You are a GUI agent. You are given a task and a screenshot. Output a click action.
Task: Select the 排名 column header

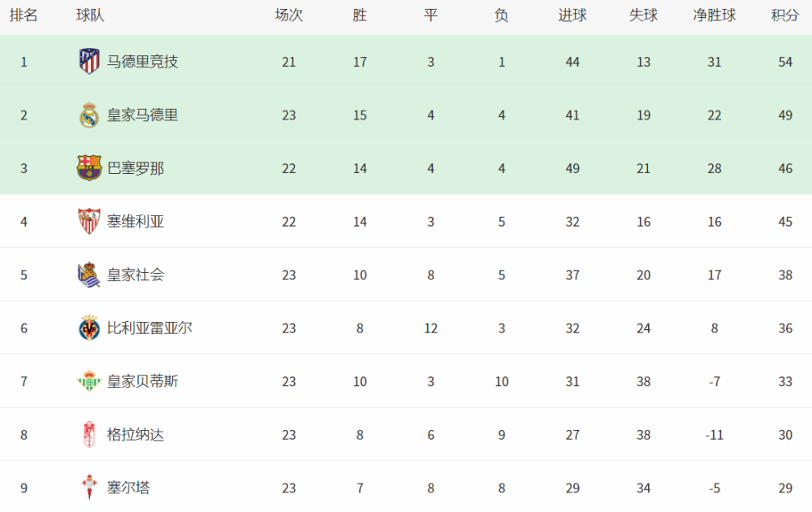coord(24,15)
